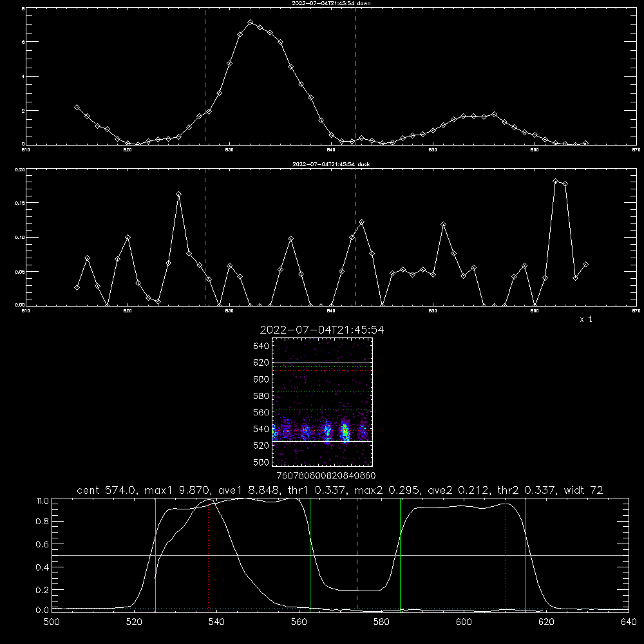The image size is (644, 644).
Task: Click spectrogram image y-axis label 500
Action: pyautogui.click(x=261, y=462)
